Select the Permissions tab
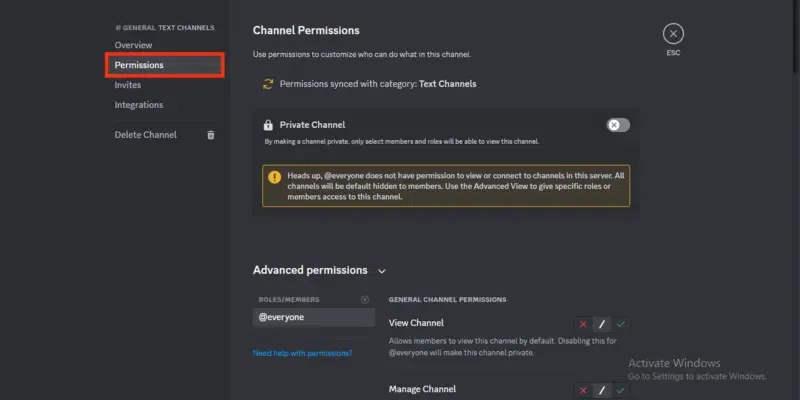800x400 pixels. point(139,65)
